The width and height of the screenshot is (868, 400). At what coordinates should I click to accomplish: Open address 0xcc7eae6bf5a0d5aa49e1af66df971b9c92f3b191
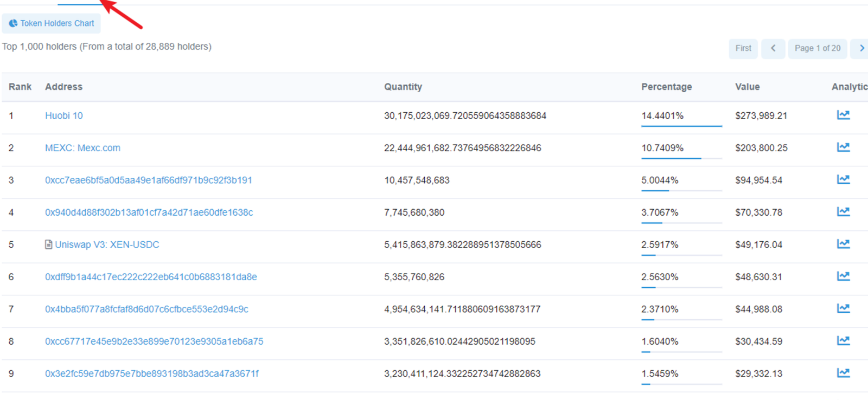(149, 180)
